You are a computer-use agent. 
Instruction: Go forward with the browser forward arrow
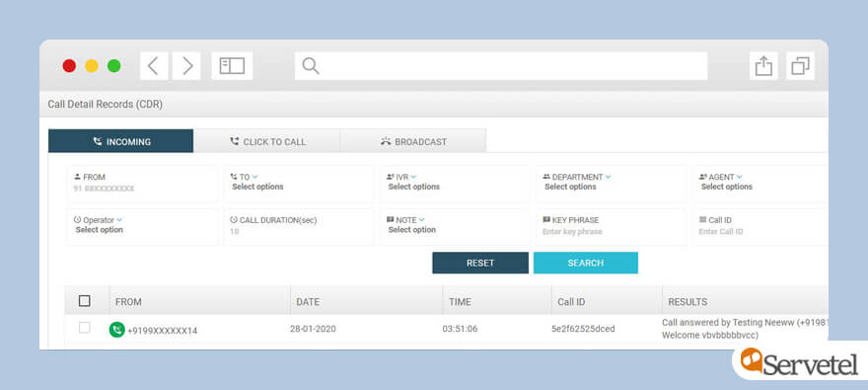tap(186, 66)
